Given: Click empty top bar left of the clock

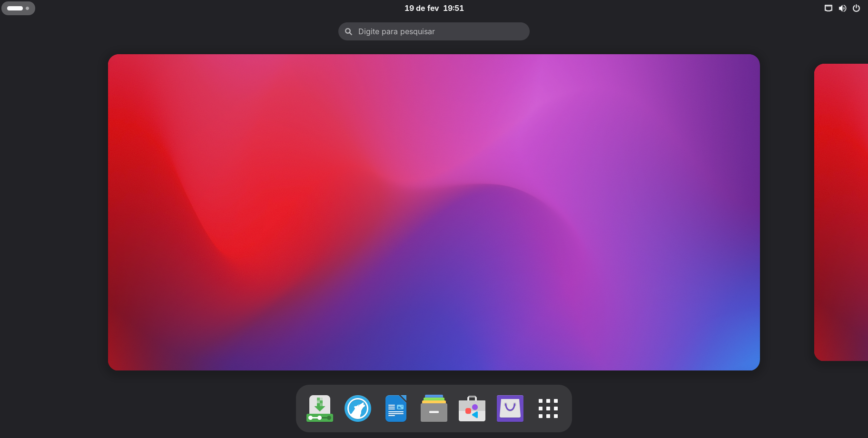Looking at the screenshot, I should pyautogui.click(x=214, y=8).
